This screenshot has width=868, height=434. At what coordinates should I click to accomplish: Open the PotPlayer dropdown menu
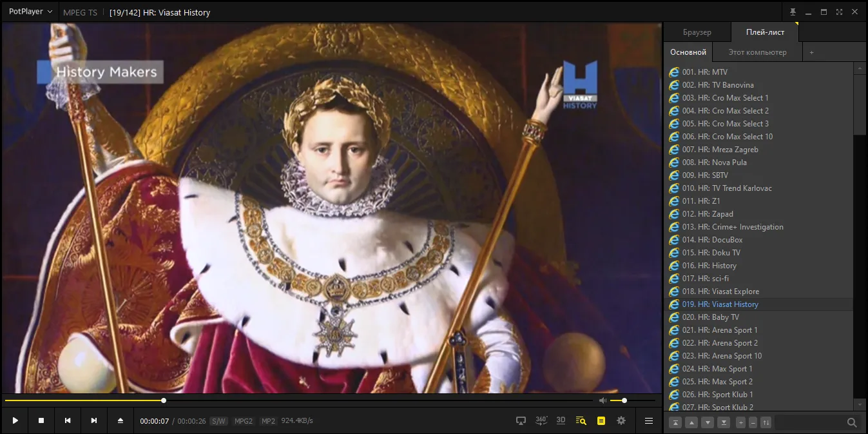coord(30,12)
